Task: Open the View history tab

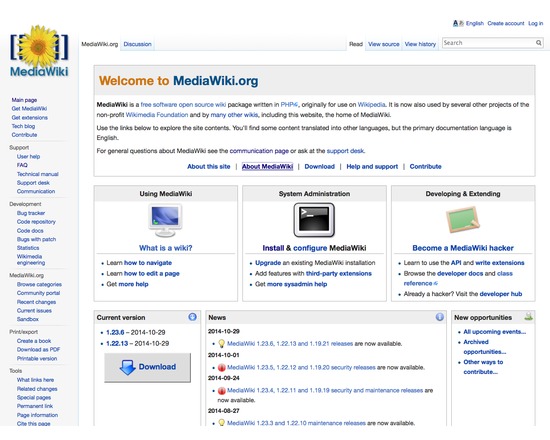Action: coord(420,44)
